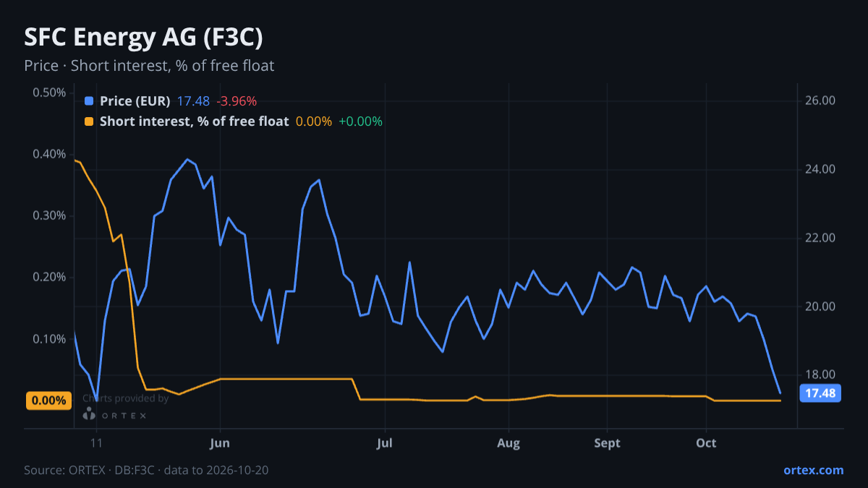This screenshot has width=868, height=488.
Task: Click the blue 17.48 price badge
Action: coord(820,394)
